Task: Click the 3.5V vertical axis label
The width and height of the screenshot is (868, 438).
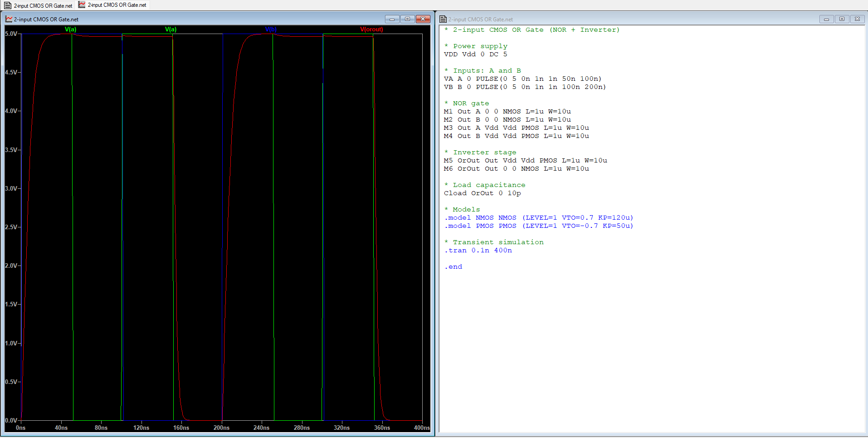Action: [x=11, y=150]
